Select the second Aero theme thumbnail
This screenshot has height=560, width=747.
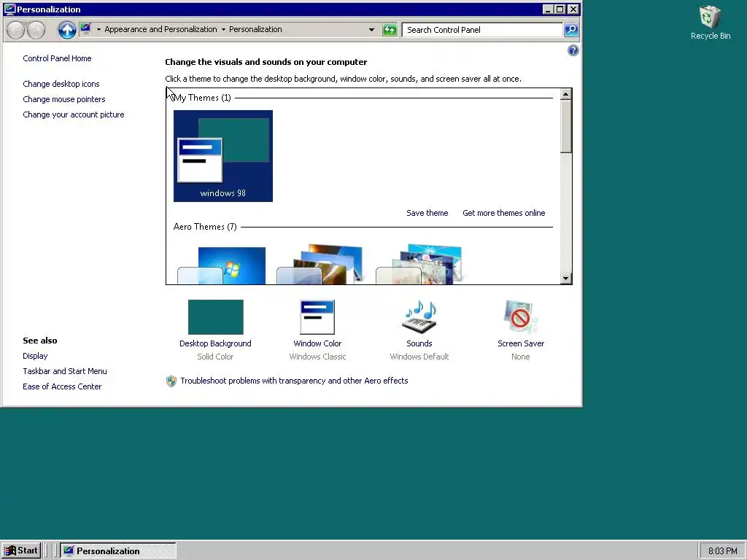(320, 264)
